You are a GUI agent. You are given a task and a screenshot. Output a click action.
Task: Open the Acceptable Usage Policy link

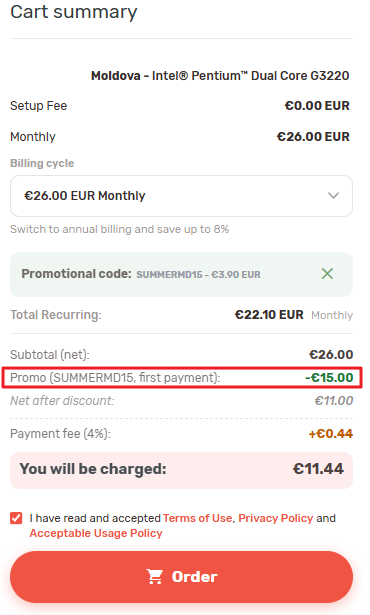[x=96, y=533]
